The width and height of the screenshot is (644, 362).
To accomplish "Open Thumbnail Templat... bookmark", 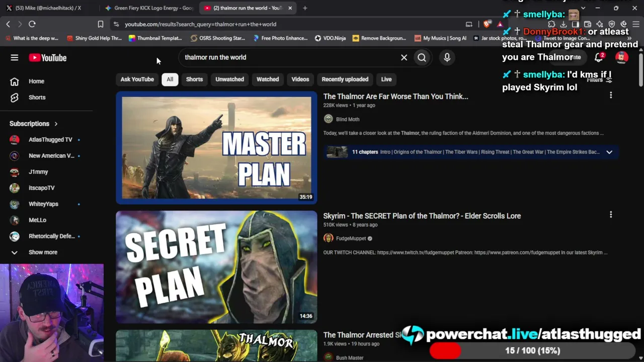I will pos(155,38).
